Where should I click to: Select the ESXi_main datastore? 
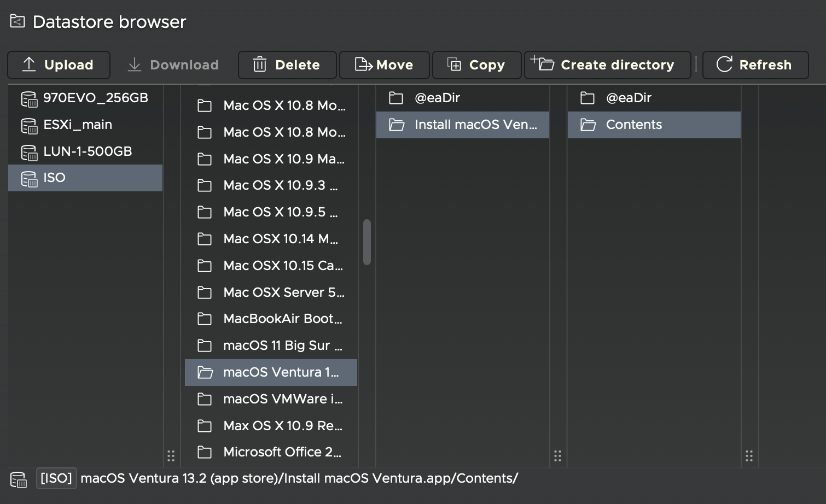coord(85,125)
